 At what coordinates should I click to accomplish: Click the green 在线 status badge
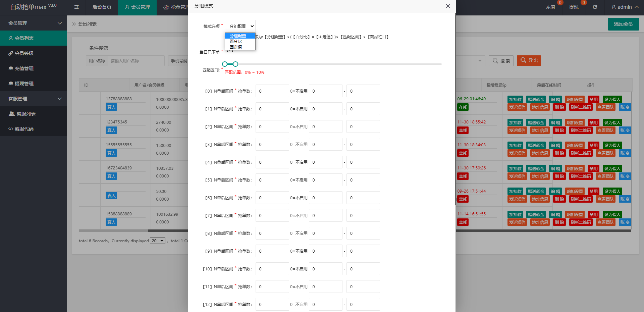click(463, 107)
